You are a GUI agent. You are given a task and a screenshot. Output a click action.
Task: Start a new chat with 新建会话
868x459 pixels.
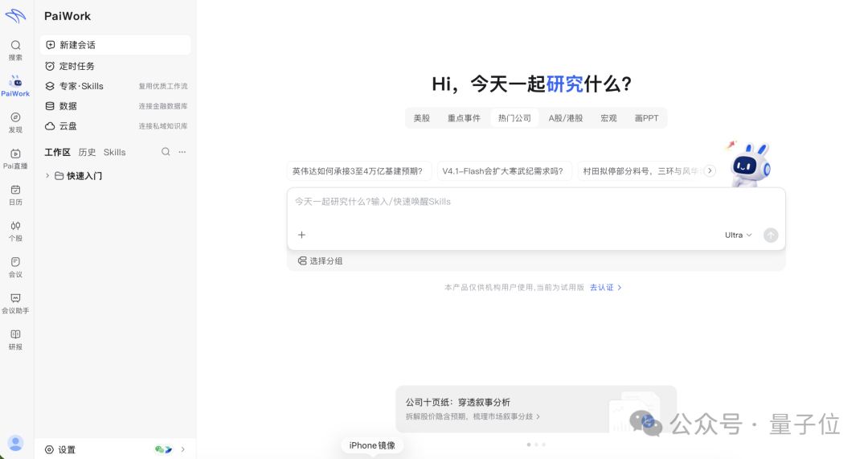115,45
